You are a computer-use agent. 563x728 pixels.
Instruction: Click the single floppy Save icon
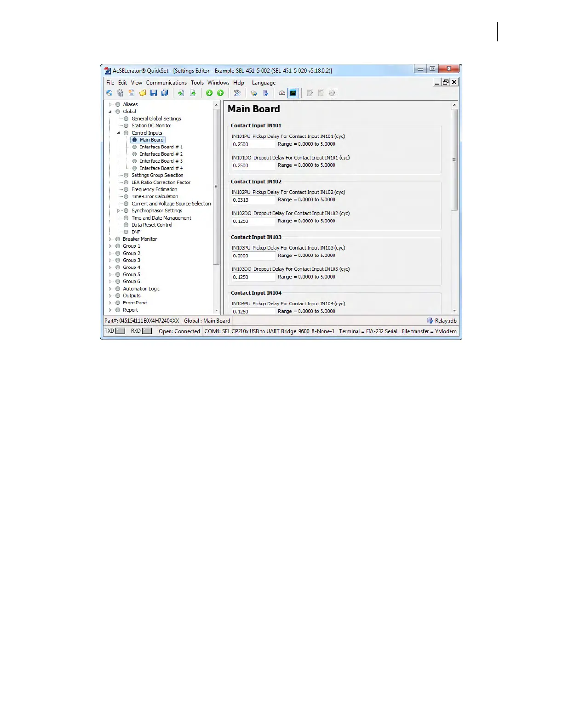(154, 93)
